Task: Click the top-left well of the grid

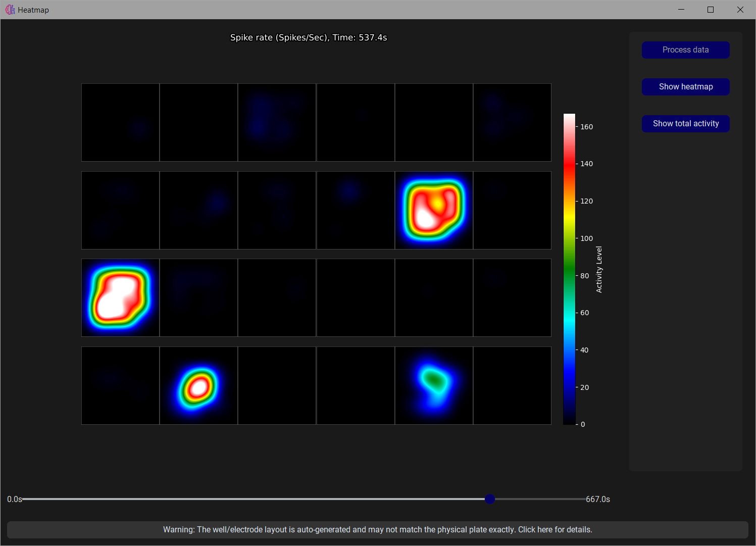Action: (x=120, y=123)
